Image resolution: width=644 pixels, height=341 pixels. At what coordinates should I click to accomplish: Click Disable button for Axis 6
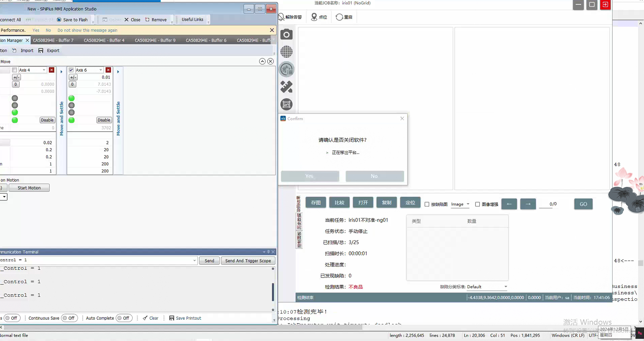104,120
